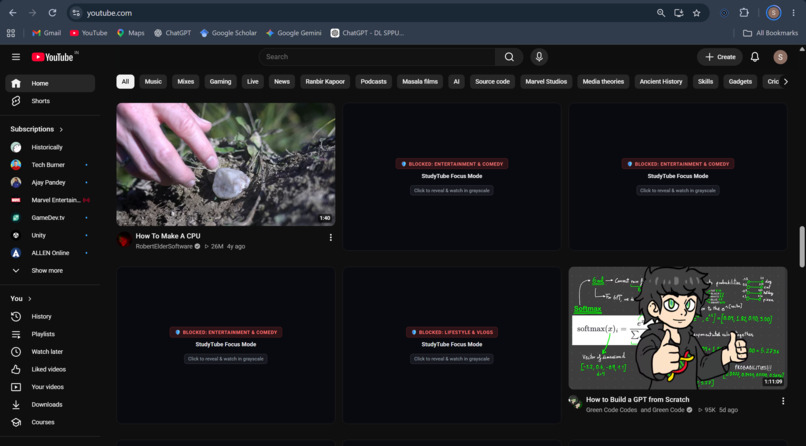Select the Marvel Studios chip
The image size is (806, 446).
pos(546,81)
